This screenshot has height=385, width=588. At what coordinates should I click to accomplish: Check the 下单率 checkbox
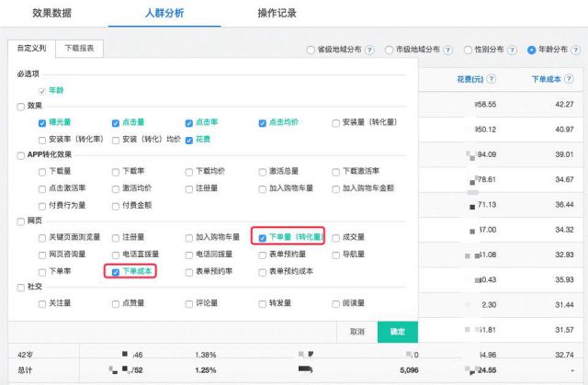point(41,272)
